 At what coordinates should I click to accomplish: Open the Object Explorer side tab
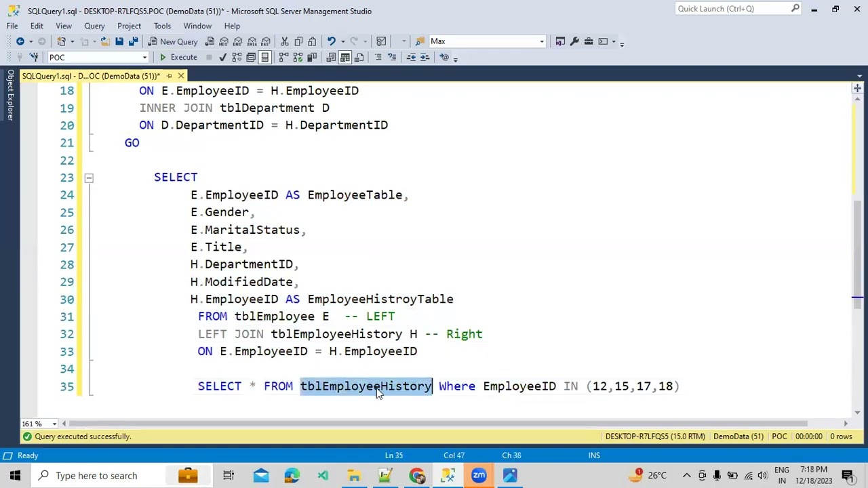click(x=10, y=95)
